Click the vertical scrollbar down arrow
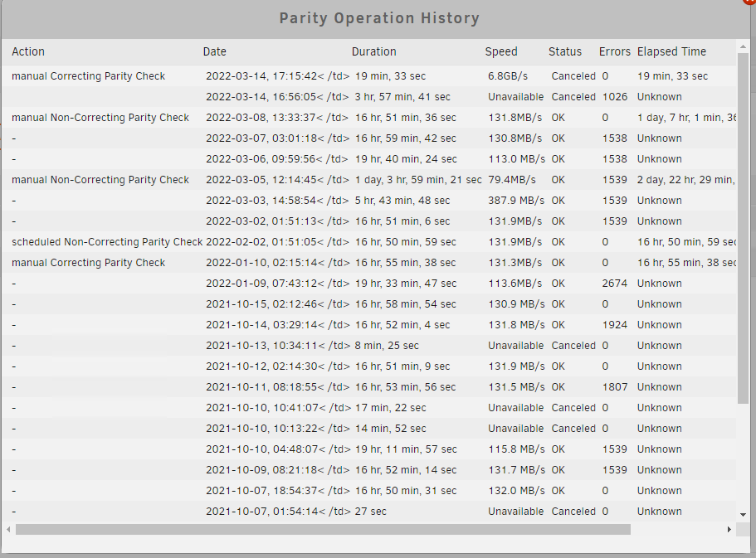Viewport: 756px width, 558px height. 743,515
